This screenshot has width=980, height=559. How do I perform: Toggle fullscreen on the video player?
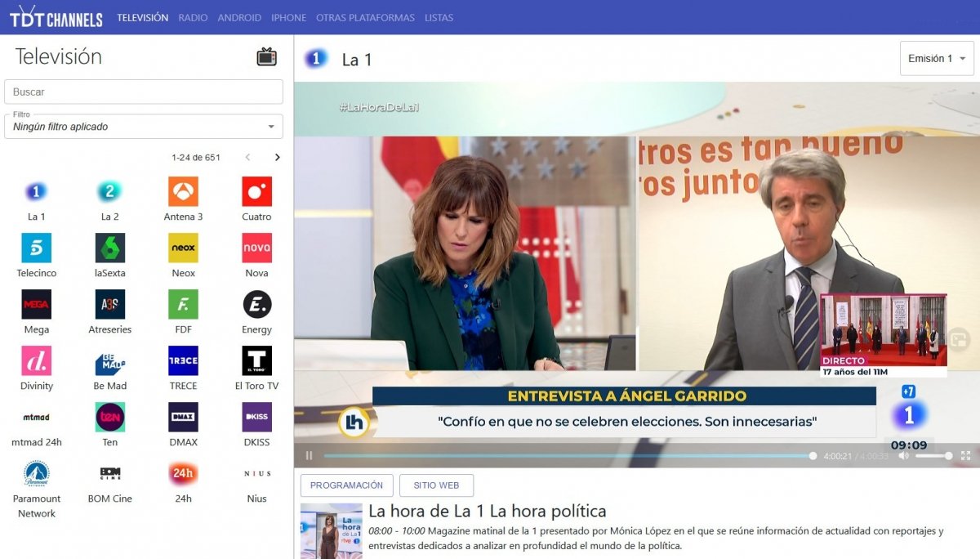(965, 456)
